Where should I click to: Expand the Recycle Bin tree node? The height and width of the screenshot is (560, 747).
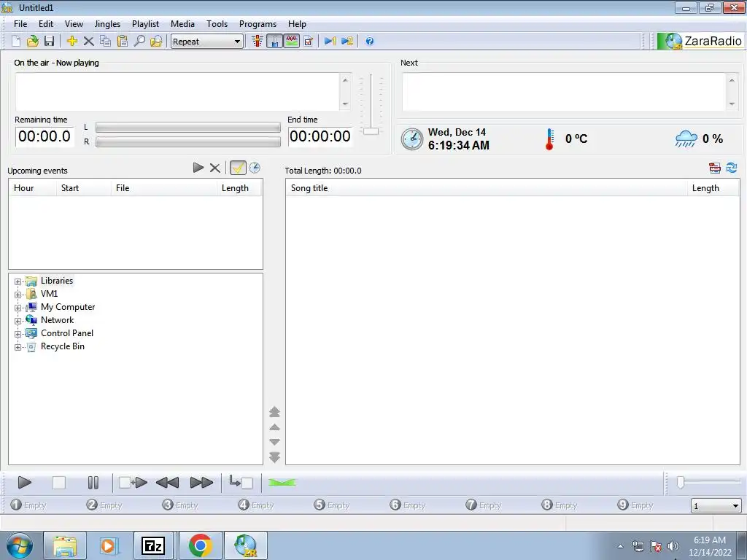(18, 347)
